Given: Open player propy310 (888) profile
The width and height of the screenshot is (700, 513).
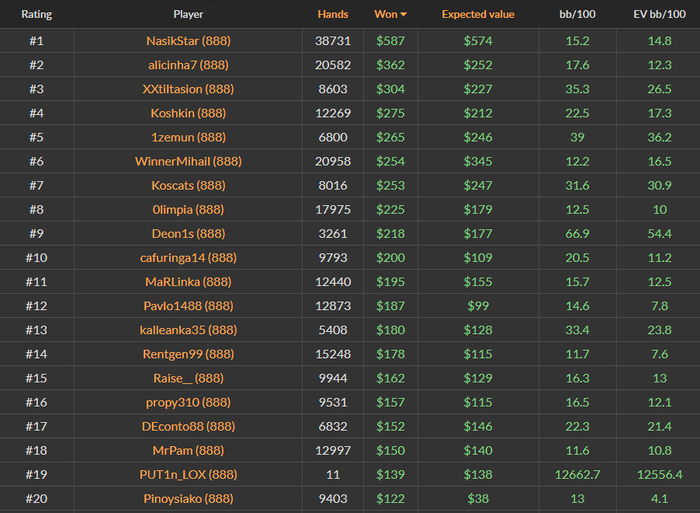Looking at the screenshot, I should pyautogui.click(x=188, y=403).
